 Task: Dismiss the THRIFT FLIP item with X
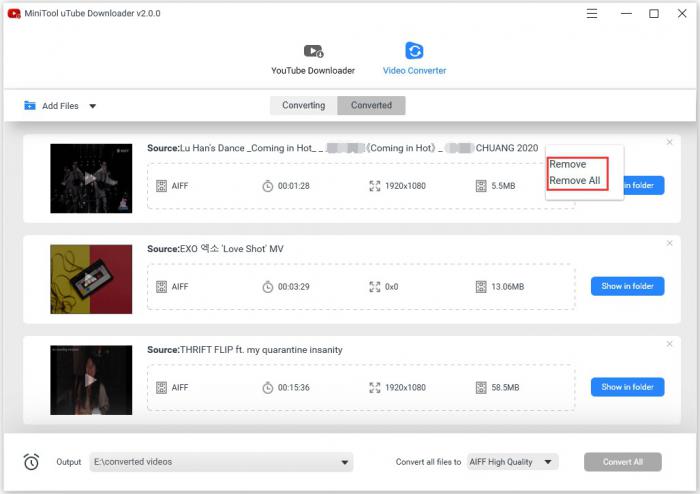click(669, 343)
